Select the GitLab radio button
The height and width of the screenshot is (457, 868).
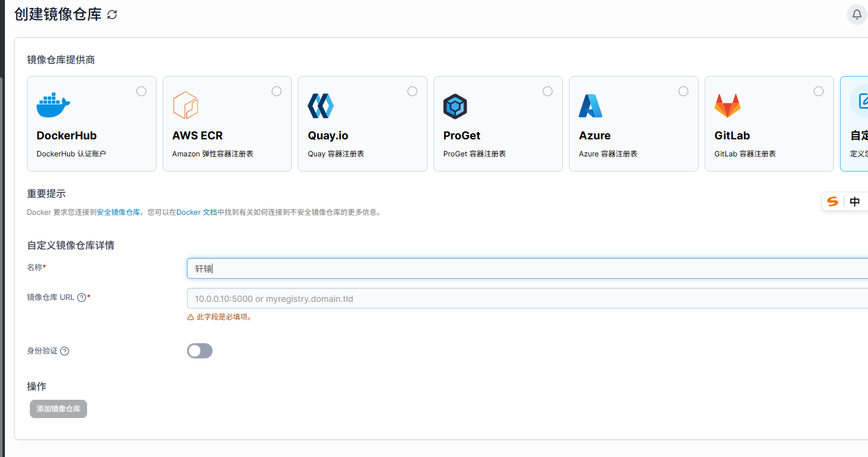[819, 91]
